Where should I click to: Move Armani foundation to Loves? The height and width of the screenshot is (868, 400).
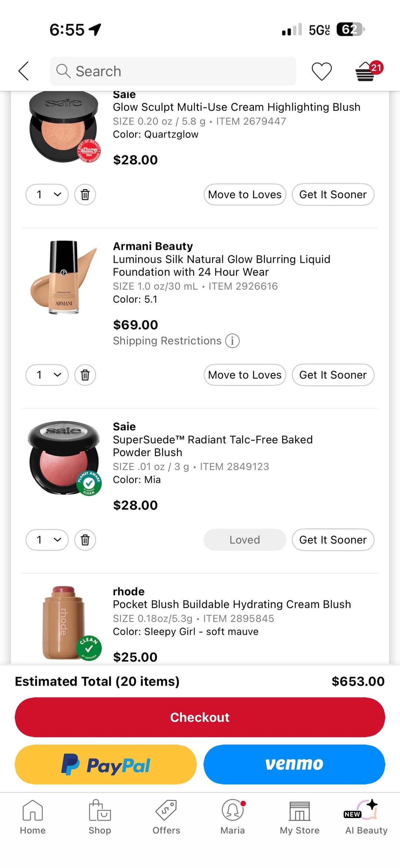(245, 375)
